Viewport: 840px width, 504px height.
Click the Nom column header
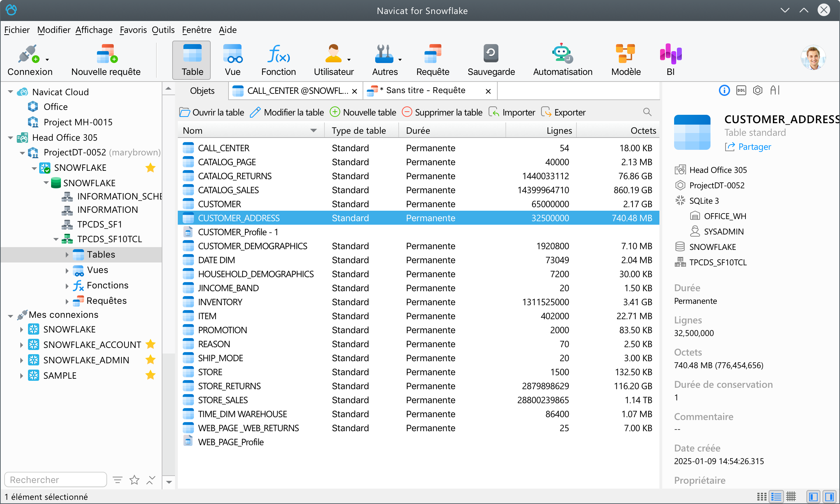251,130
